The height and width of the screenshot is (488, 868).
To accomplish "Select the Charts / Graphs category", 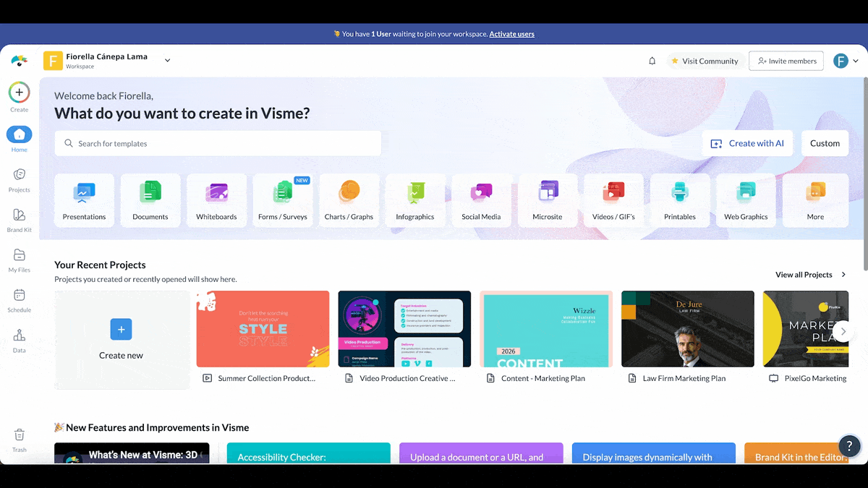I will pyautogui.click(x=349, y=200).
